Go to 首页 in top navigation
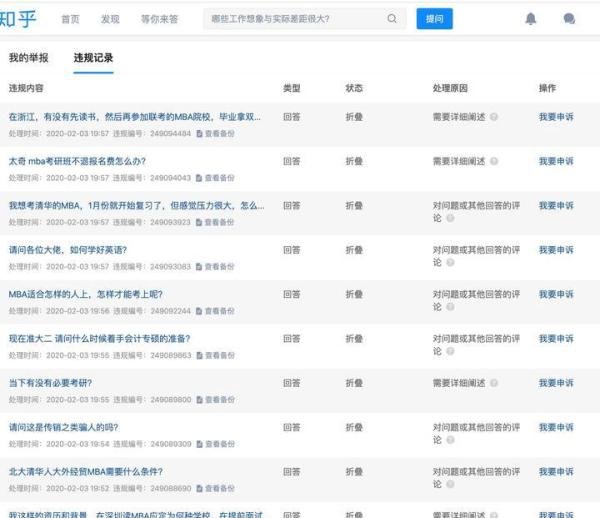 click(x=70, y=19)
